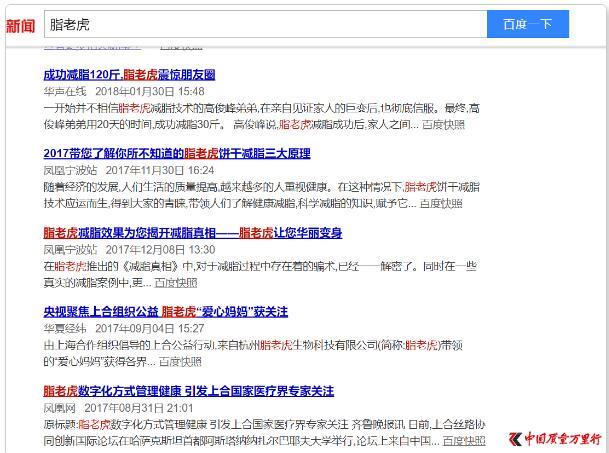The height and width of the screenshot is (453, 609).
Task: Open 百度快照 for 减脂真相 result
Action: click(x=176, y=282)
